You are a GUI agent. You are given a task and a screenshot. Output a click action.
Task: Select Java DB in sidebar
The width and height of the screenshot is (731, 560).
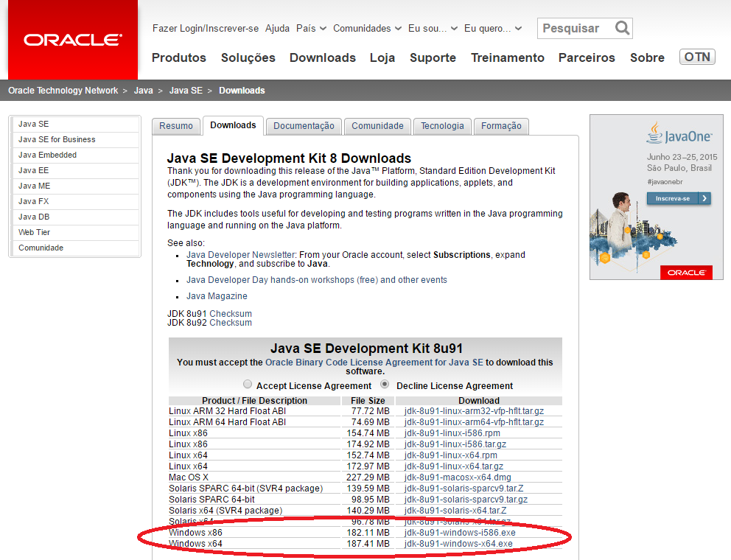coord(74,217)
